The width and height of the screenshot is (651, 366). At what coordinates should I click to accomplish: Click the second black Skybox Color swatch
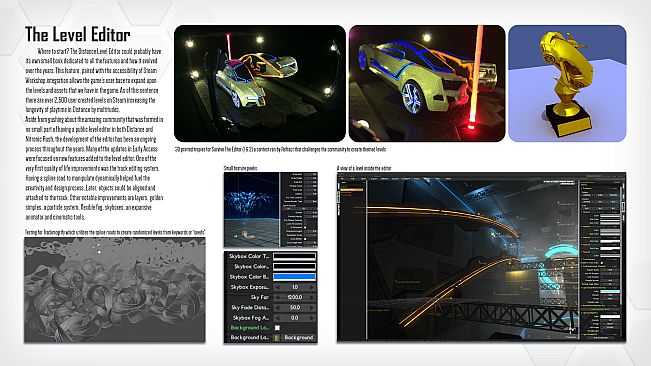[x=294, y=266]
